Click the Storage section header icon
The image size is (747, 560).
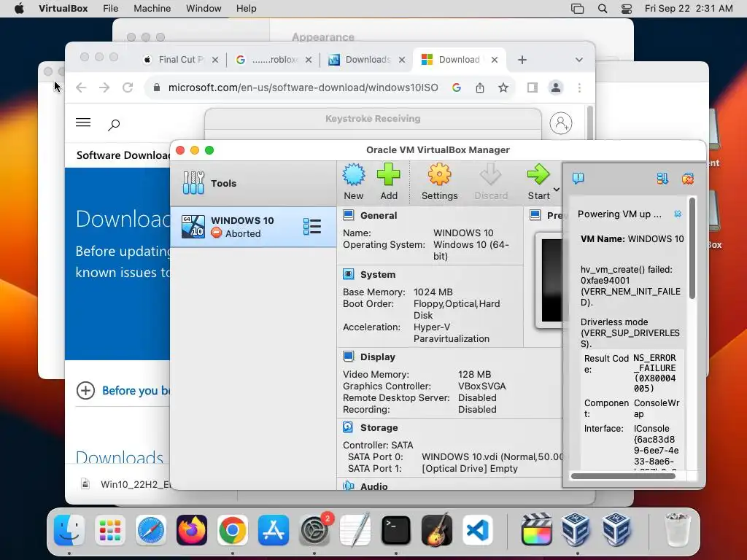point(348,427)
